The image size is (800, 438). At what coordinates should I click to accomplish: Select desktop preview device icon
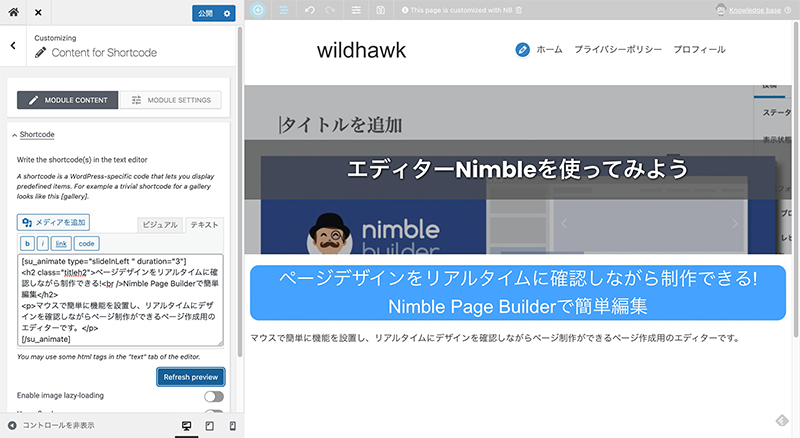[186, 426]
